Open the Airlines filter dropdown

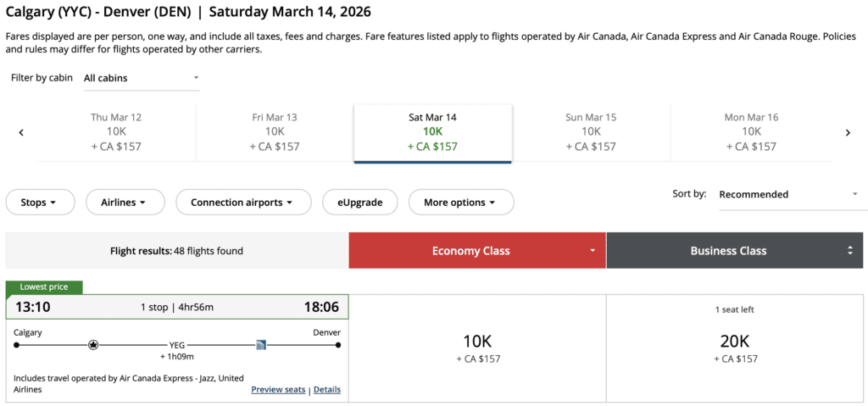[x=122, y=203]
